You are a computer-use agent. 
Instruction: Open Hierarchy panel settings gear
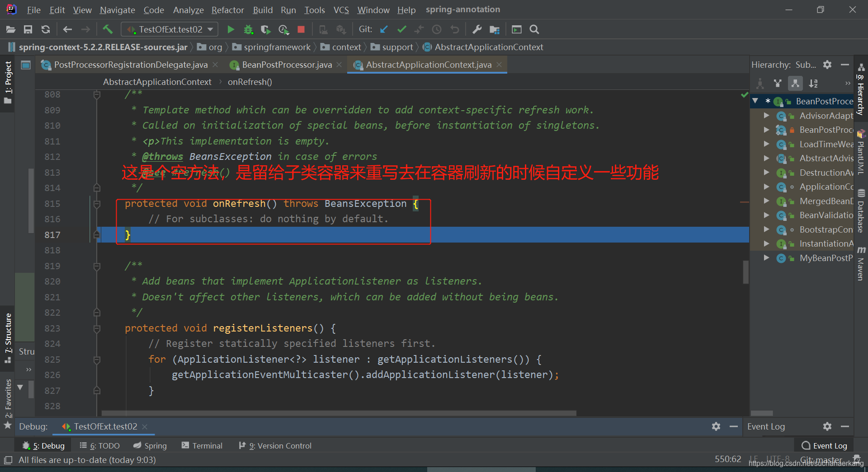click(827, 65)
